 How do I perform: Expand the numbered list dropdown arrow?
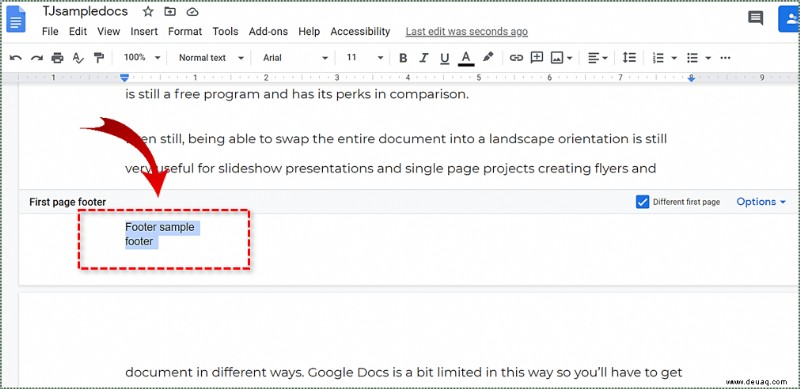[674, 58]
